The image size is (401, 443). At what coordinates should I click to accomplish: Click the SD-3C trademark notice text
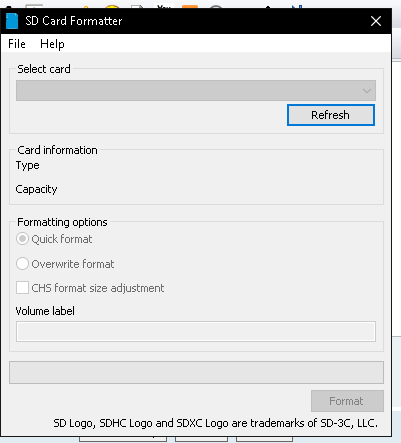(x=216, y=423)
